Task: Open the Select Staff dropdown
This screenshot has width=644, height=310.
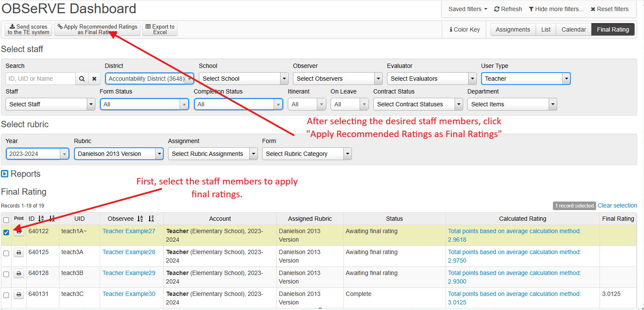Action: click(x=50, y=104)
